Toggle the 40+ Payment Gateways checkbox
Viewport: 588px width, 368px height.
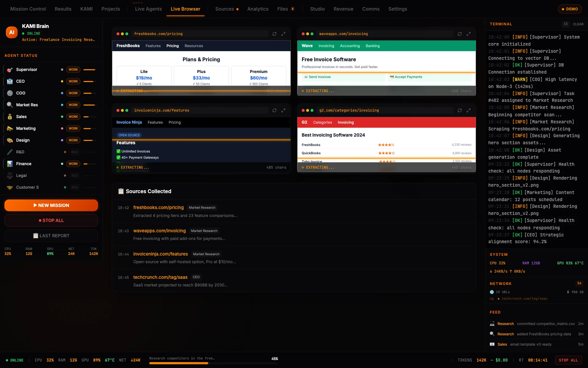tap(119, 157)
